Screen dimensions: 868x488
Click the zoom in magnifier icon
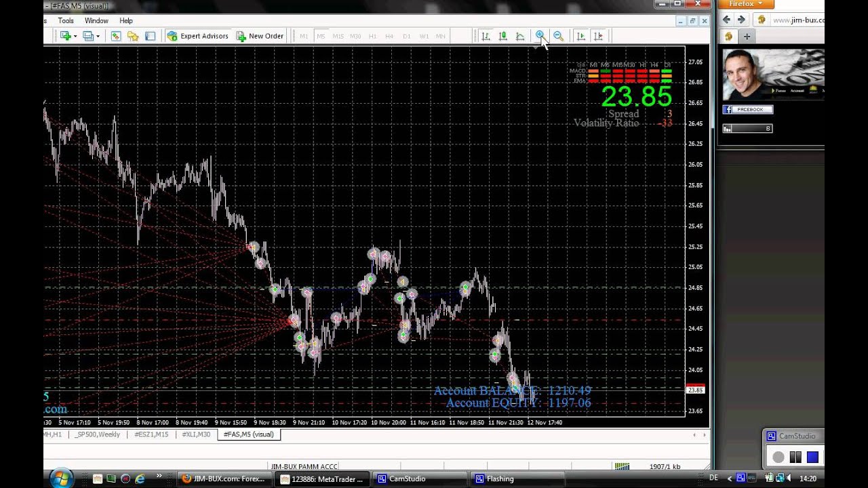(x=540, y=36)
